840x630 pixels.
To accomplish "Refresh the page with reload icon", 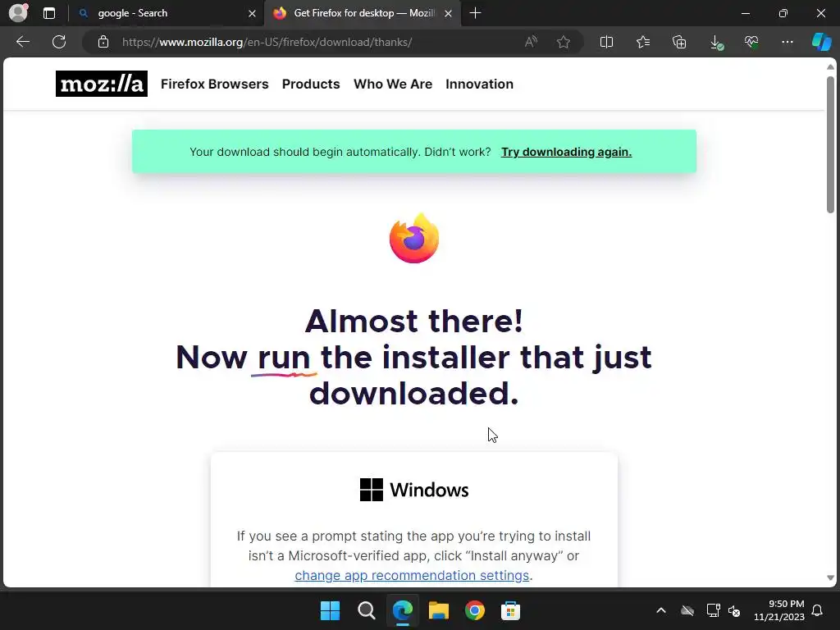I will click(x=59, y=42).
